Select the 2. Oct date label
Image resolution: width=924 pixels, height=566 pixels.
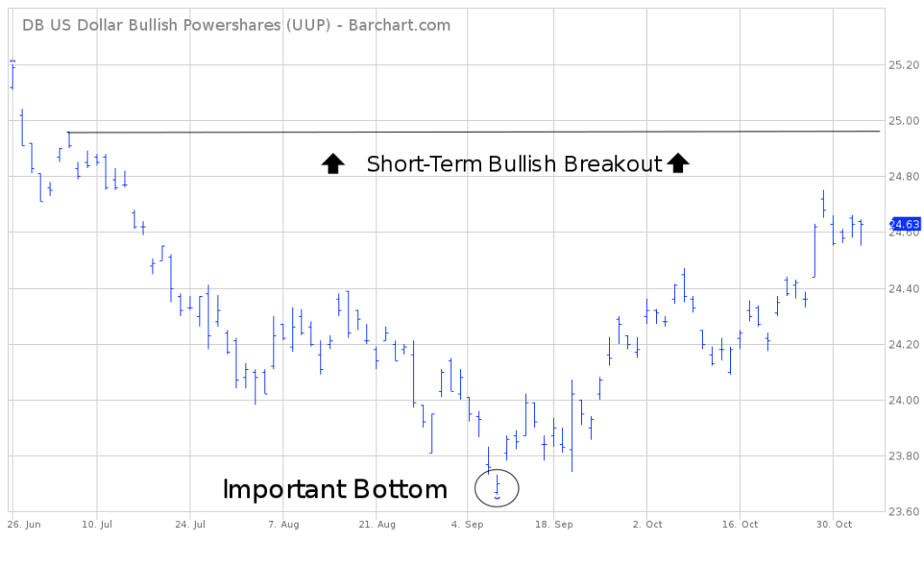click(x=648, y=524)
